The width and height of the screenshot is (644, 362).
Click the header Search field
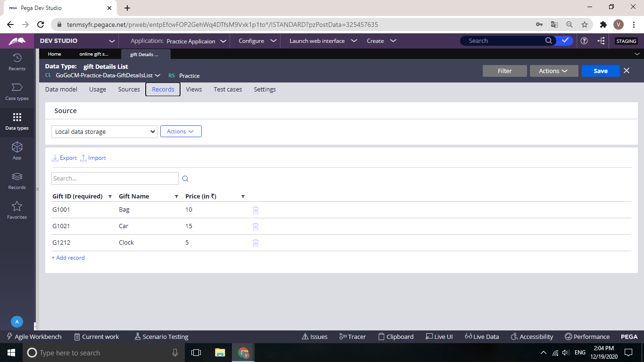point(502,41)
